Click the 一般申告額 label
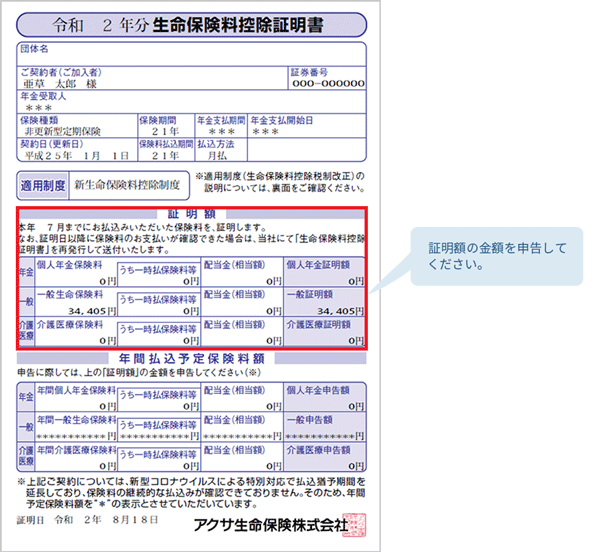Image resolution: width=610 pixels, height=552 pixels. tap(310, 420)
